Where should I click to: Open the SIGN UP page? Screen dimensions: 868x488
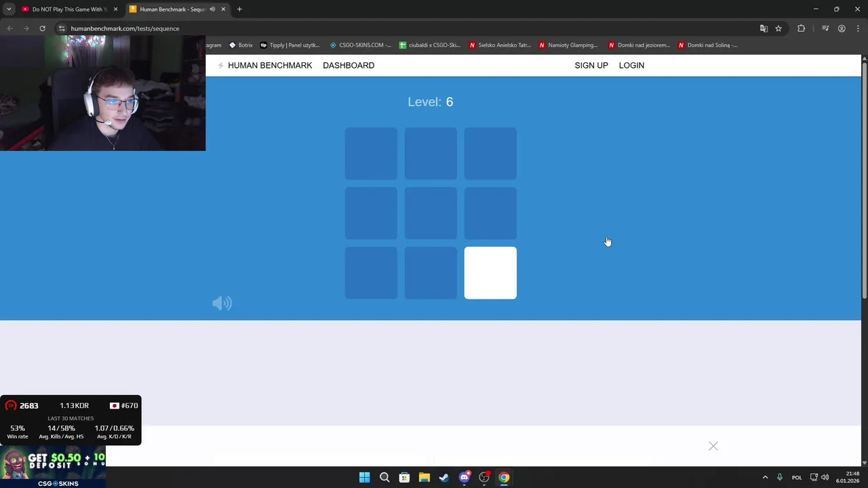point(591,65)
